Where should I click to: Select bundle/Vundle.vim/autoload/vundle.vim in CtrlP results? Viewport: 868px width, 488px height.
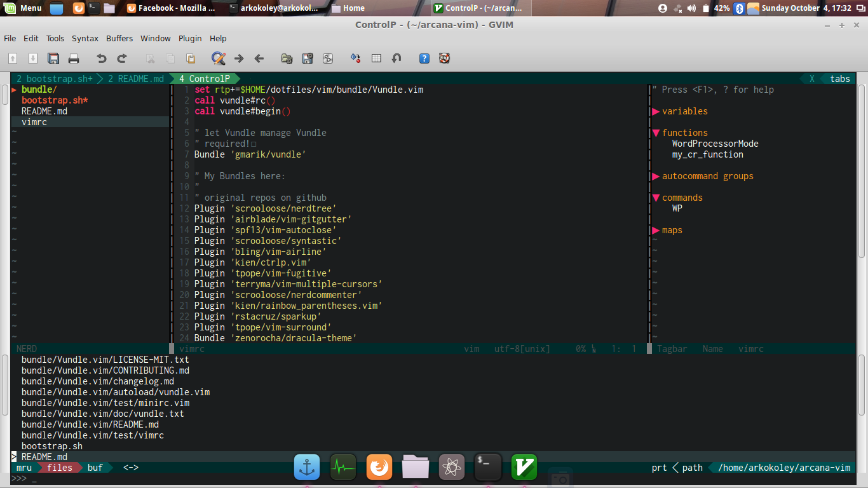click(116, 392)
